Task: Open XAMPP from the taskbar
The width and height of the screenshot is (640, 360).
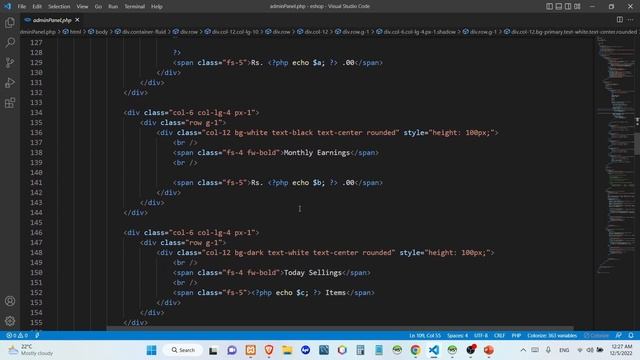Action: pyautogui.click(x=251, y=350)
